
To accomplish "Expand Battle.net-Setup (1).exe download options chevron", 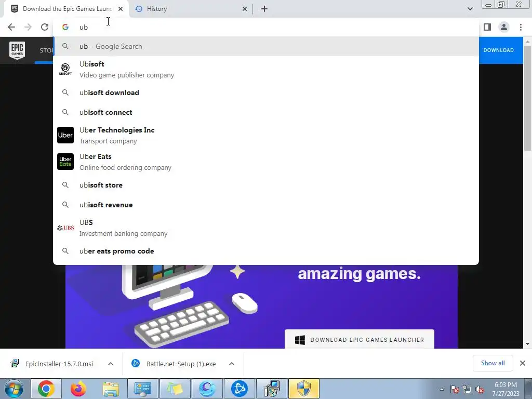I will [232, 364].
